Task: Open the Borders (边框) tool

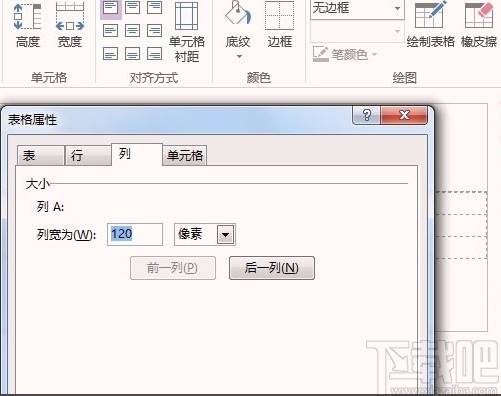Action: pyautogui.click(x=280, y=25)
